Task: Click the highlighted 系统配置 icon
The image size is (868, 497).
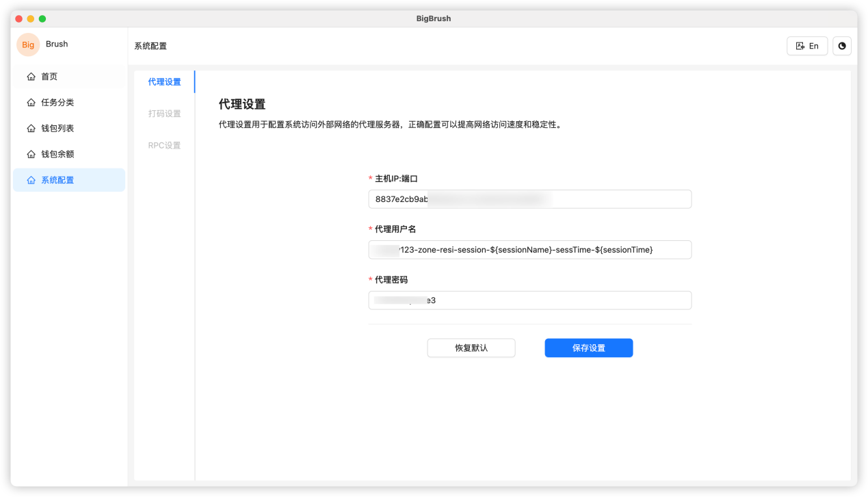Action: (31, 179)
